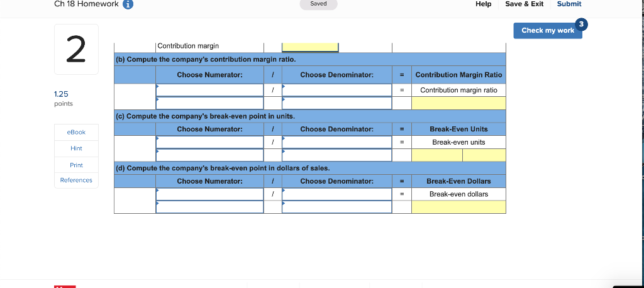Click numerator value field under break-even dollars
Viewport: 644px width, 288px height.
[209, 207]
